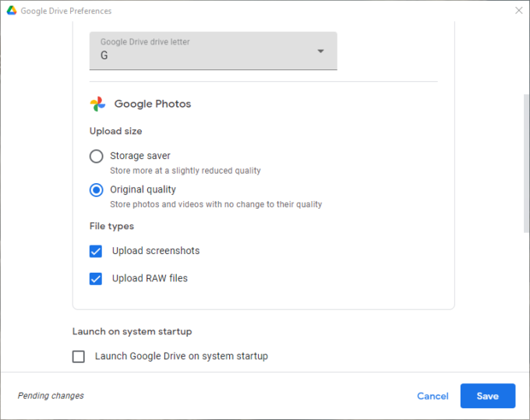Viewport: 530px width, 420px height.
Task: Select the Storage saver radio button
Action: click(x=97, y=156)
